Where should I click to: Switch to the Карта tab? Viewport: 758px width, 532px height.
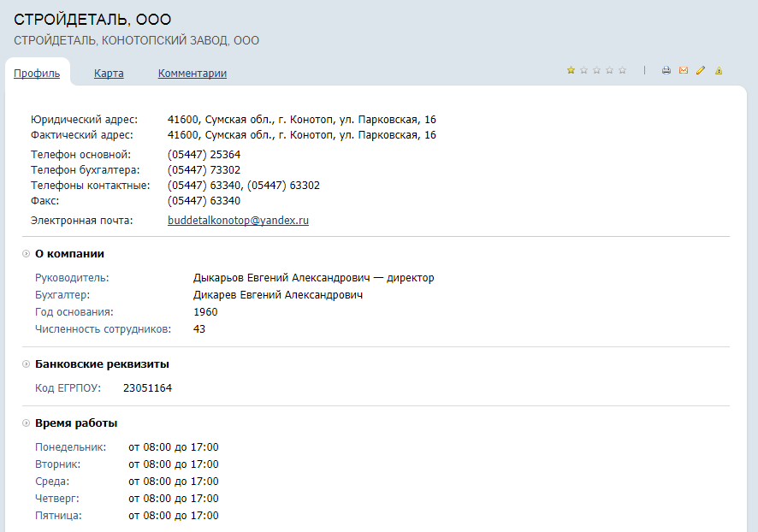pyautogui.click(x=109, y=74)
